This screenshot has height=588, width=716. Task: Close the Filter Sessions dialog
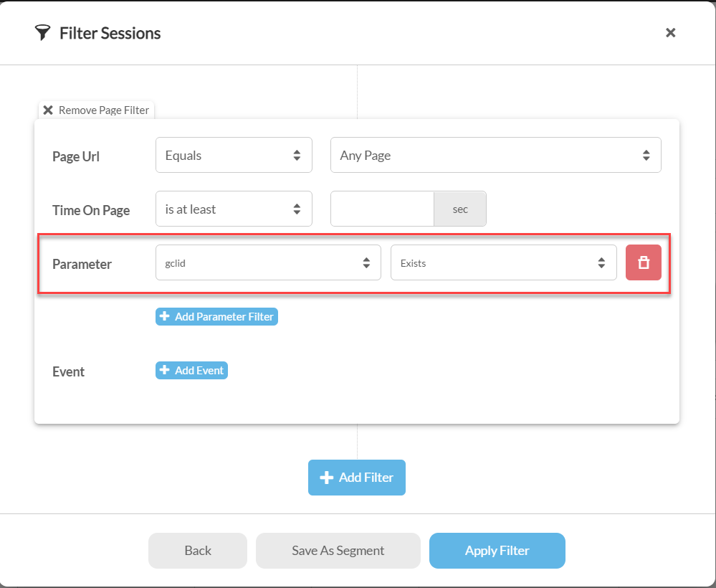[670, 33]
